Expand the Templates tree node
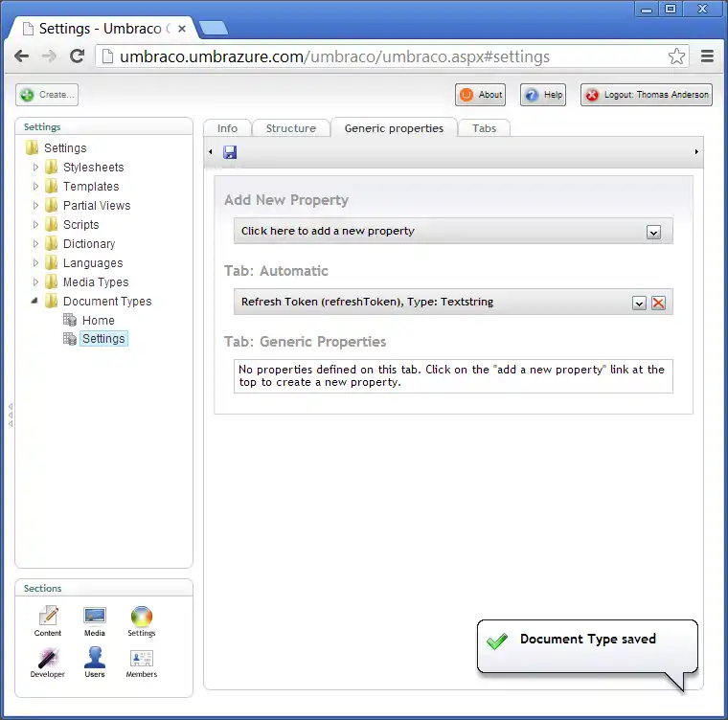Viewport: 728px width, 720px height. [x=35, y=186]
